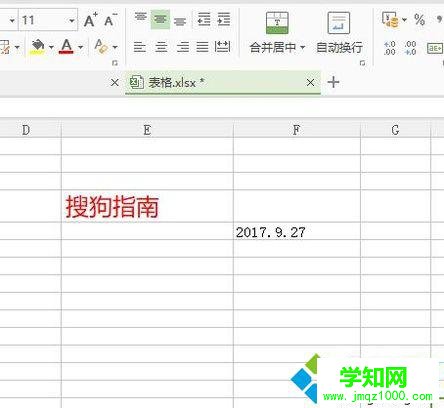Image resolution: width=444 pixels, height=408 pixels.
Task: Click the merge and center icon
Action: coord(277,23)
